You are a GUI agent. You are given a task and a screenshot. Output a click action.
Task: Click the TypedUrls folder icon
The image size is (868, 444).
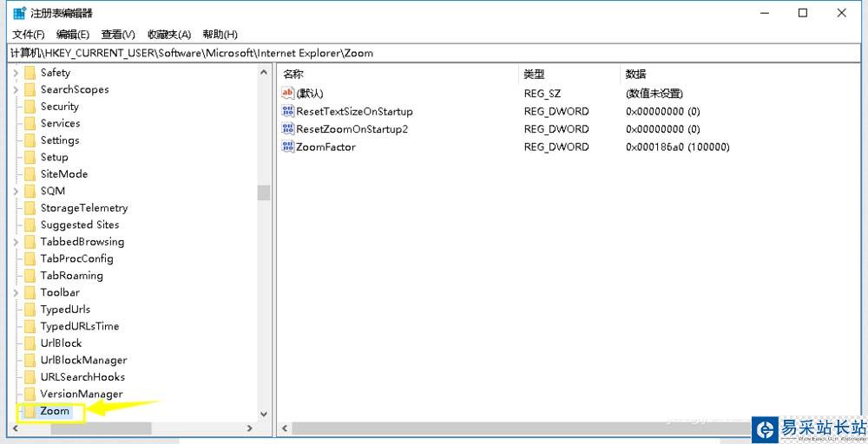(x=30, y=310)
